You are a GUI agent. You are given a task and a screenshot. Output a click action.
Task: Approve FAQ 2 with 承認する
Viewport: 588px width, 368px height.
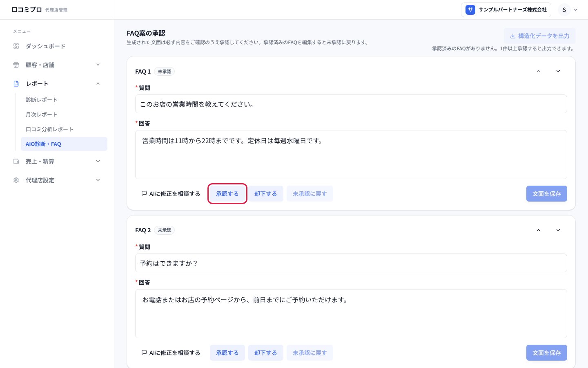[x=227, y=353]
